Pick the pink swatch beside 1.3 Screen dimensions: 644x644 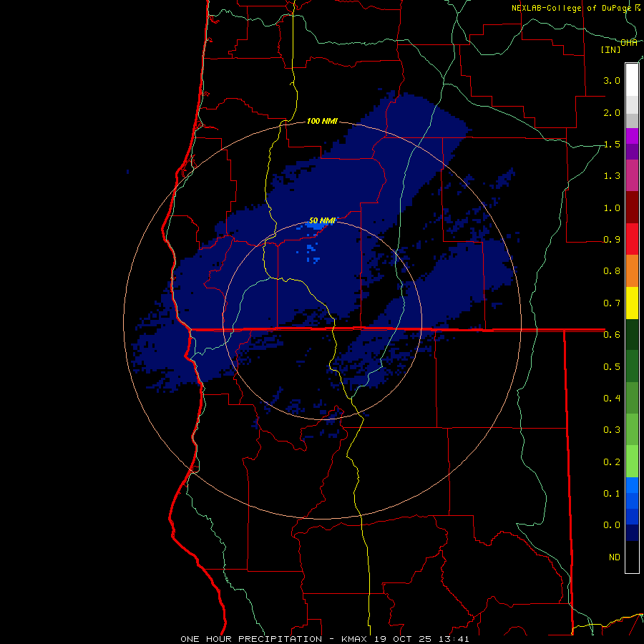632,175
